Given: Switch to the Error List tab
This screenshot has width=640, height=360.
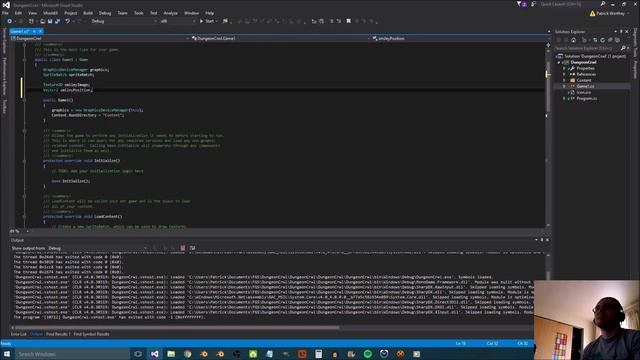Looking at the screenshot, I should [18, 334].
